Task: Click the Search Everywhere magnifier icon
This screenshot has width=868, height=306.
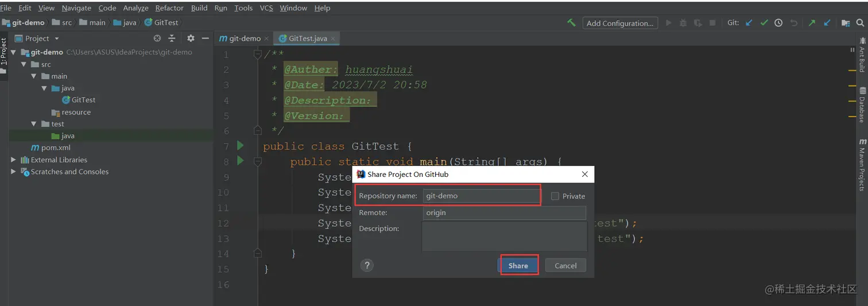Action: pos(861,23)
